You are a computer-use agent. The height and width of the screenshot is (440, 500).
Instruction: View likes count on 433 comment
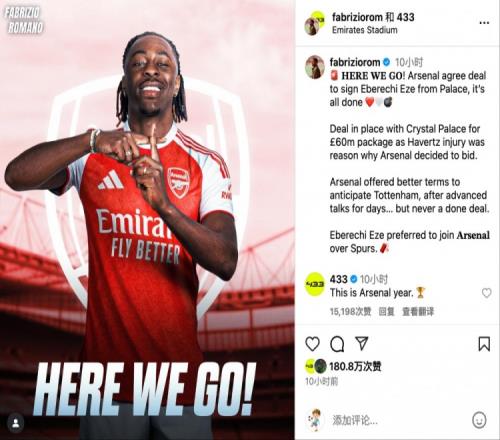350,312
